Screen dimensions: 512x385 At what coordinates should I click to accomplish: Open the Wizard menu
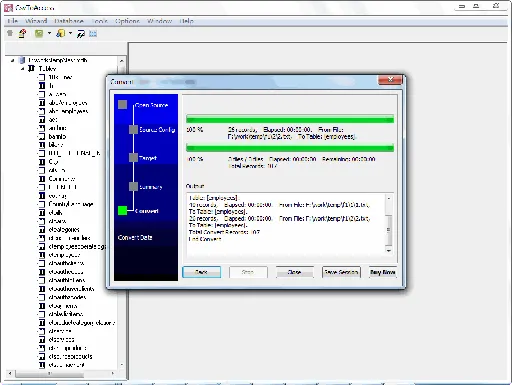pyautogui.click(x=36, y=21)
